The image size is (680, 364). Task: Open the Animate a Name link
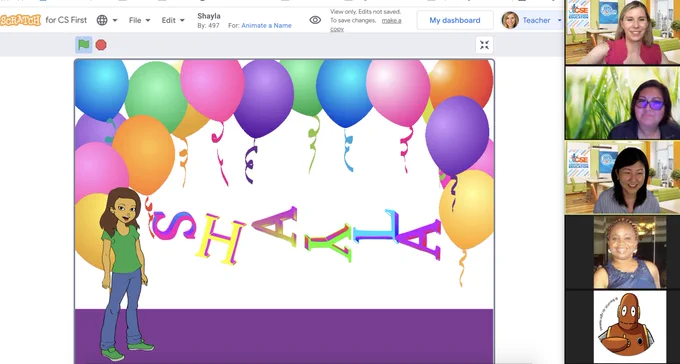coord(266,26)
